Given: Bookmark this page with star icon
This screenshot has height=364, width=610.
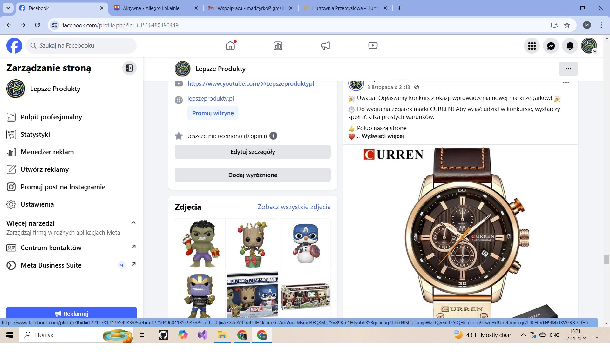Looking at the screenshot, I should pos(567,25).
